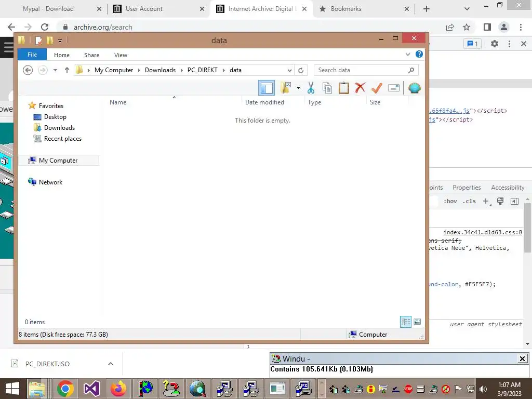Click the share page icon in Chrome
The height and width of the screenshot is (399, 532).
click(x=450, y=27)
